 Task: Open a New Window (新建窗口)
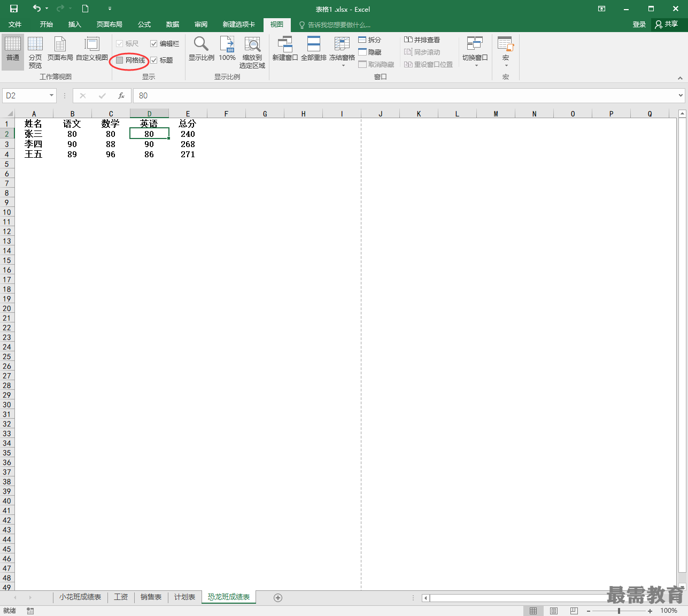click(285, 49)
